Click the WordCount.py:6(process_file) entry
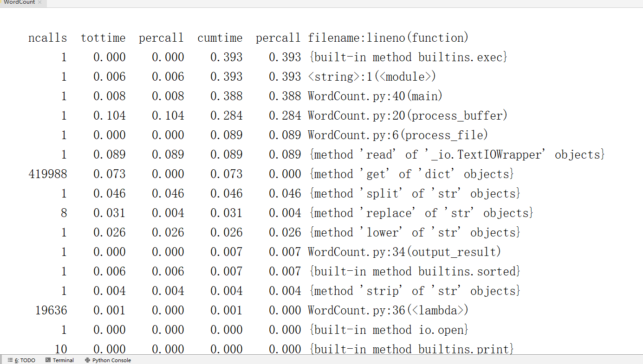The height and width of the screenshot is (364, 643). (398, 135)
